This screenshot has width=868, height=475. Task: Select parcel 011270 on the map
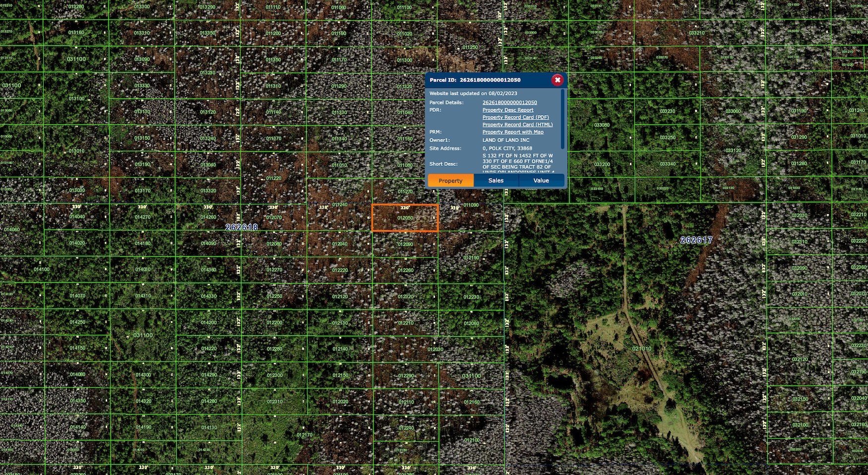[x=405, y=192]
